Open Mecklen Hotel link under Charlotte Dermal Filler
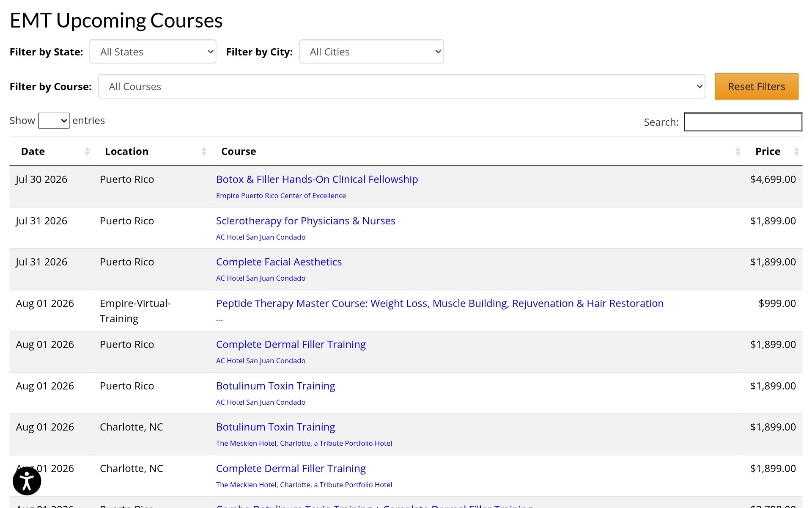Screen dimensions: 812x508 tap(304, 485)
